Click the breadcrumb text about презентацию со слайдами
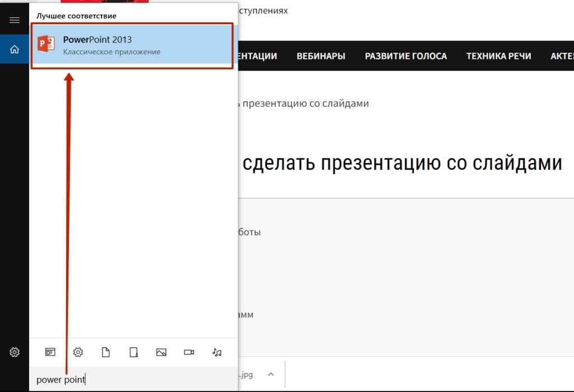 tap(303, 104)
